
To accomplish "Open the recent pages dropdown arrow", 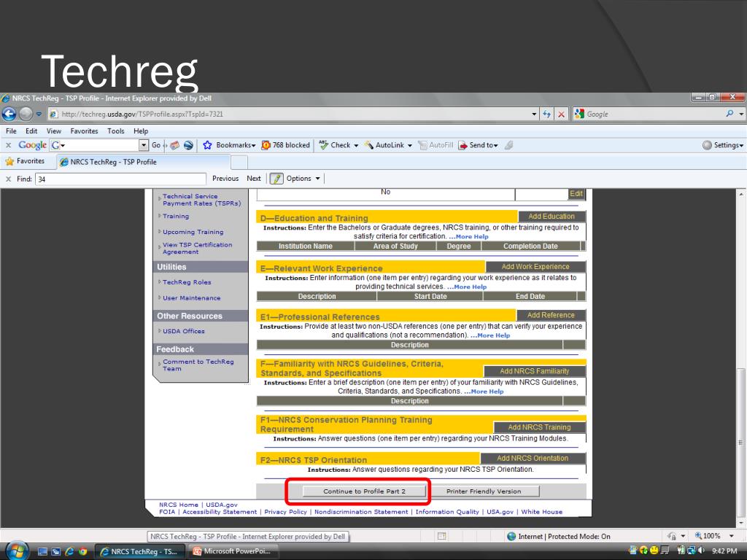I will pyautogui.click(x=39, y=114).
